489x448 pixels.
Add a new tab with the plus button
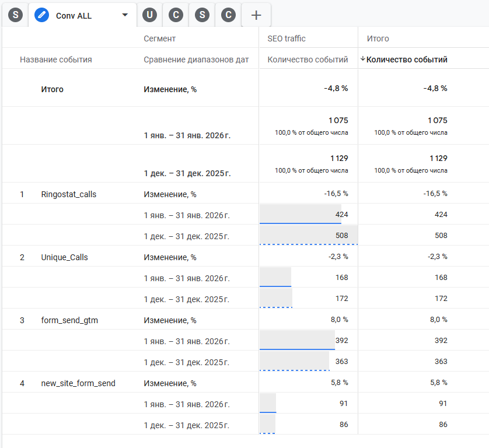point(256,15)
